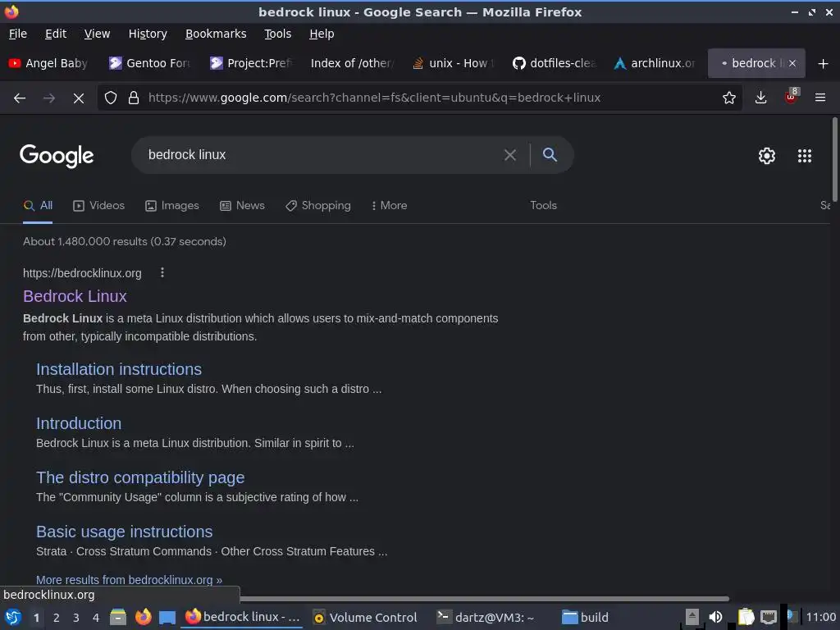Open the Firefox hamburger application menu

pos(819,98)
